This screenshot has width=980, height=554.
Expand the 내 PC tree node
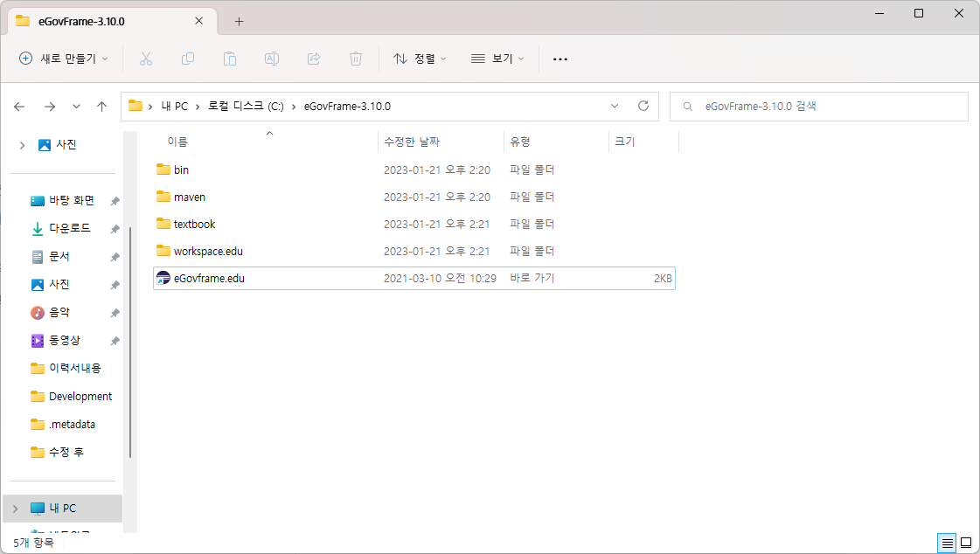point(16,509)
